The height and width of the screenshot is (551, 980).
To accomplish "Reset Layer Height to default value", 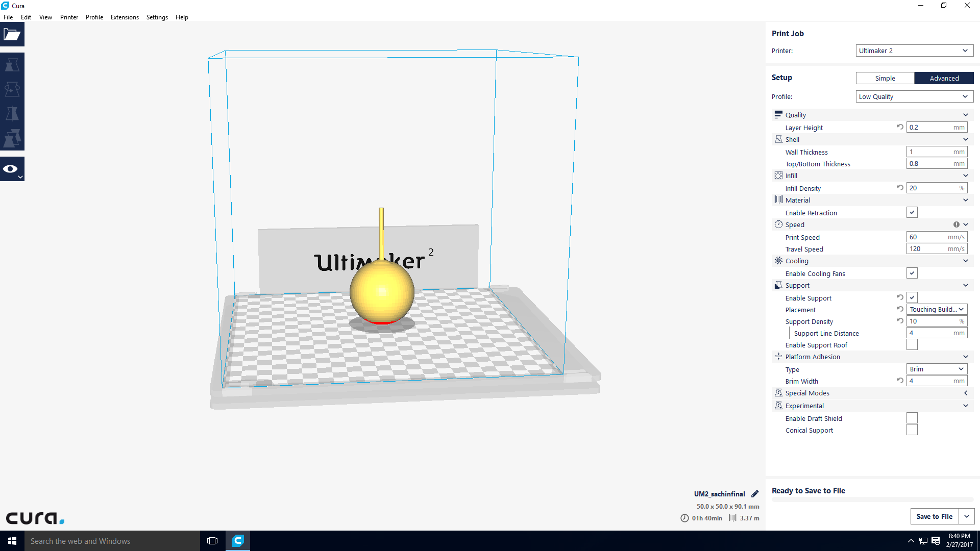I will coord(900,127).
